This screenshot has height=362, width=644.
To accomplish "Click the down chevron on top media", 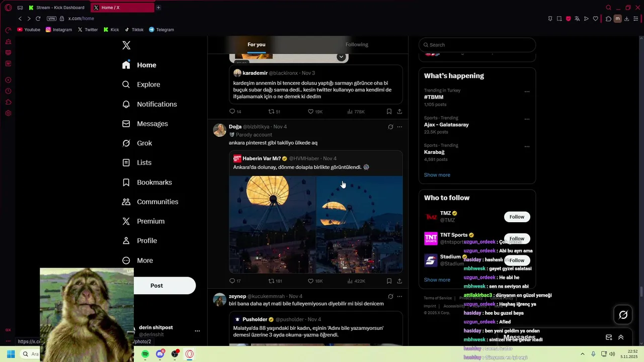I will tap(341, 57).
